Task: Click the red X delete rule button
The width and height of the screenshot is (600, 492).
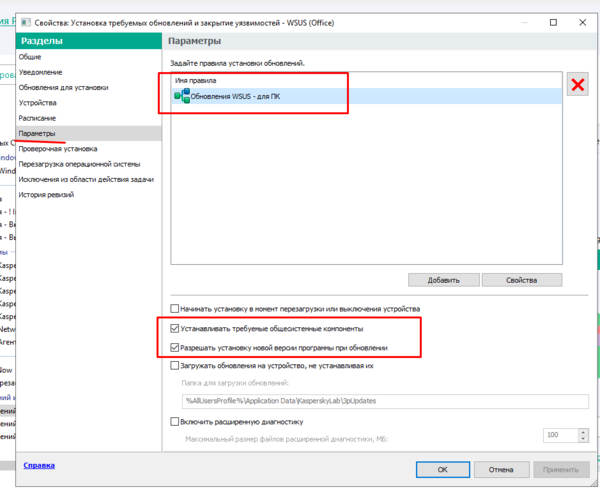Action: pyautogui.click(x=577, y=84)
